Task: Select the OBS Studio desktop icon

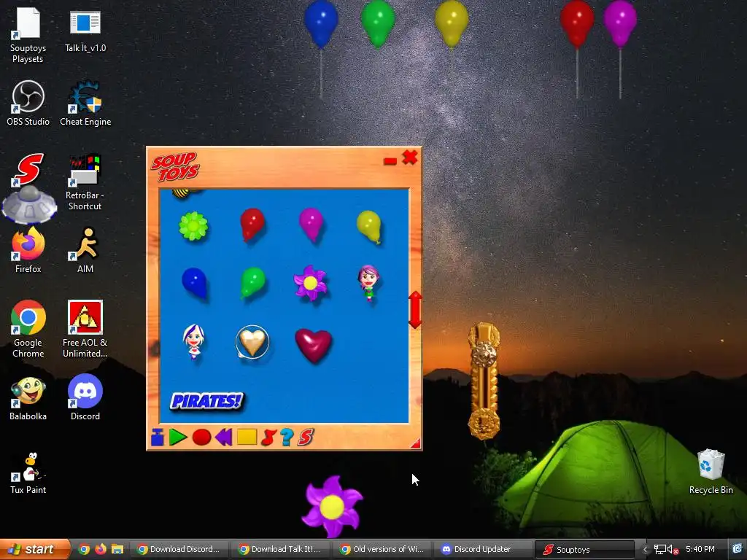Action: click(x=28, y=104)
